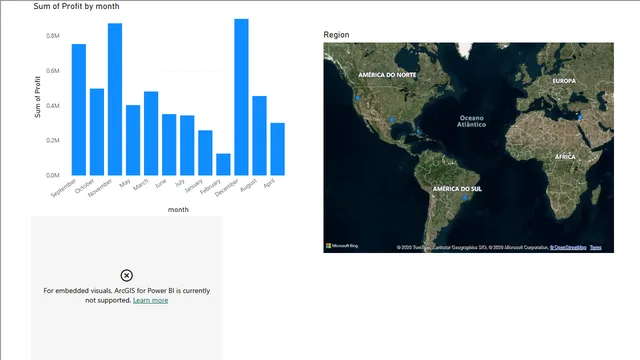
Task: Click the 'Sum of Profit' y-axis title
Action: tap(38, 97)
